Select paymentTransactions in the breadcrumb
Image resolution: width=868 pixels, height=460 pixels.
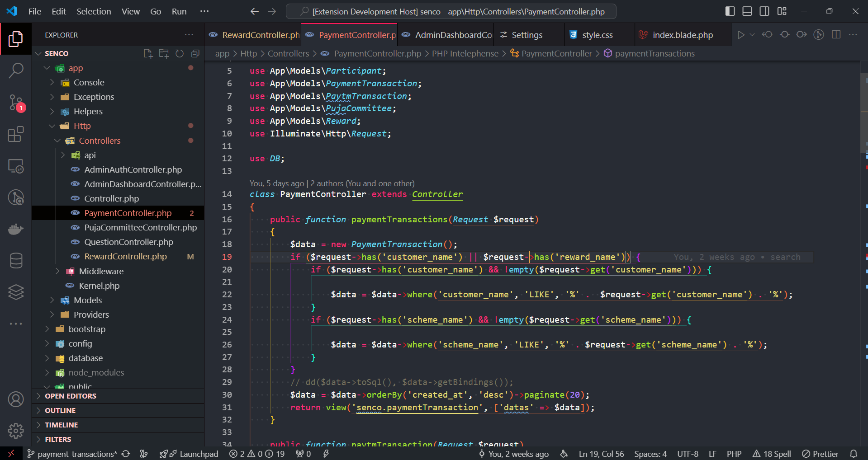655,53
